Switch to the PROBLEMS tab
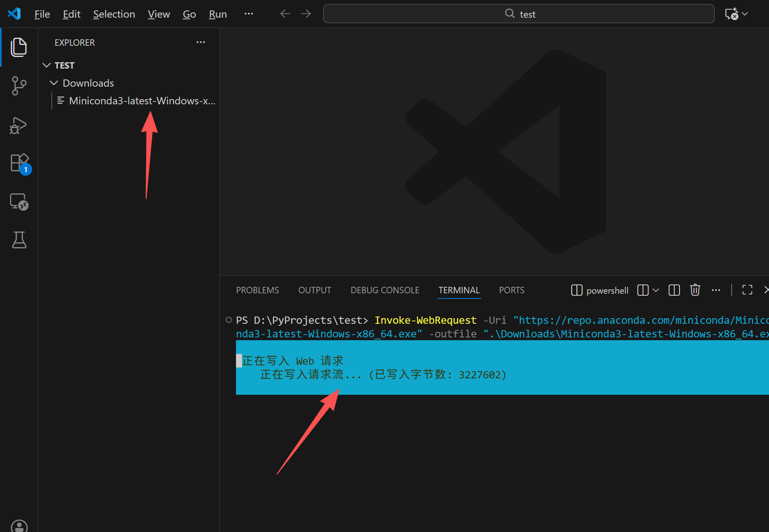Screen dimensions: 769x532 pos(257,290)
